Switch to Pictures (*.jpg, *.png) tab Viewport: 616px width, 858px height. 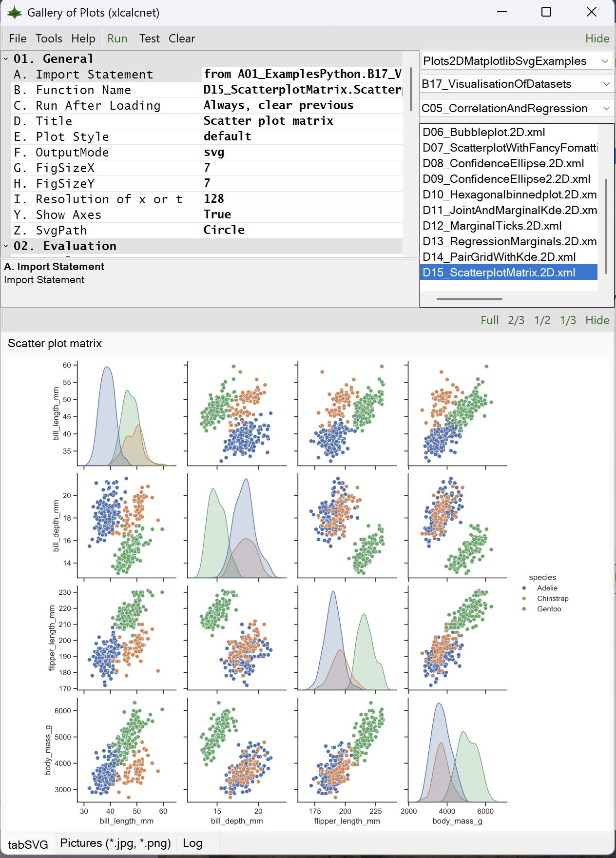[115, 843]
